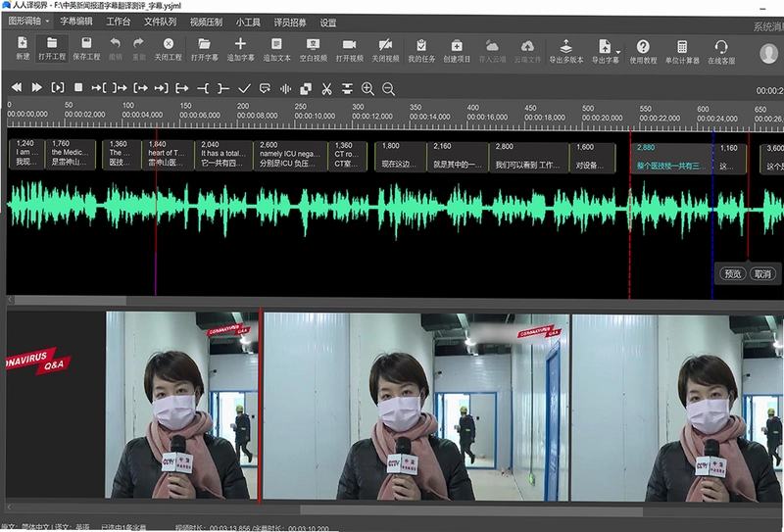Open the 使用教程 tutorial
The width and height of the screenshot is (784, 532).
[x=643, y=52]
